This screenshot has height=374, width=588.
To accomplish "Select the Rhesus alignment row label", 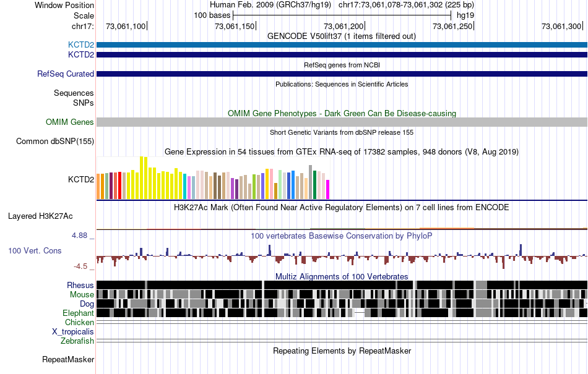I will click(x=80, y=285).
